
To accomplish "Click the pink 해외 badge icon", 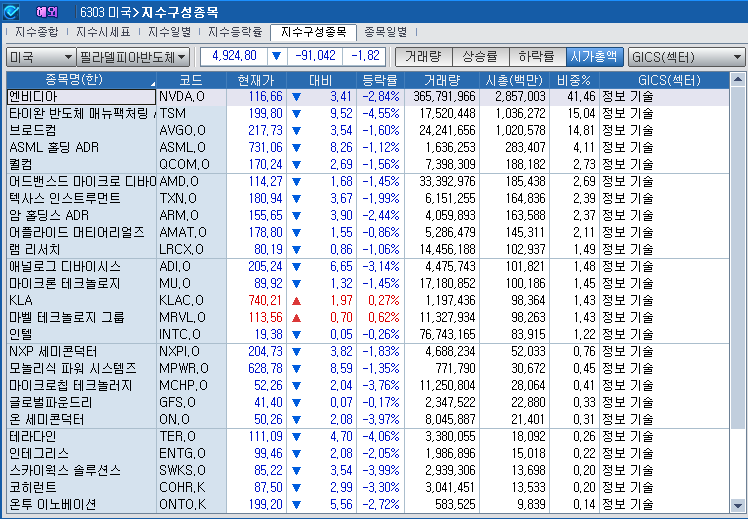I will [47, 12].
